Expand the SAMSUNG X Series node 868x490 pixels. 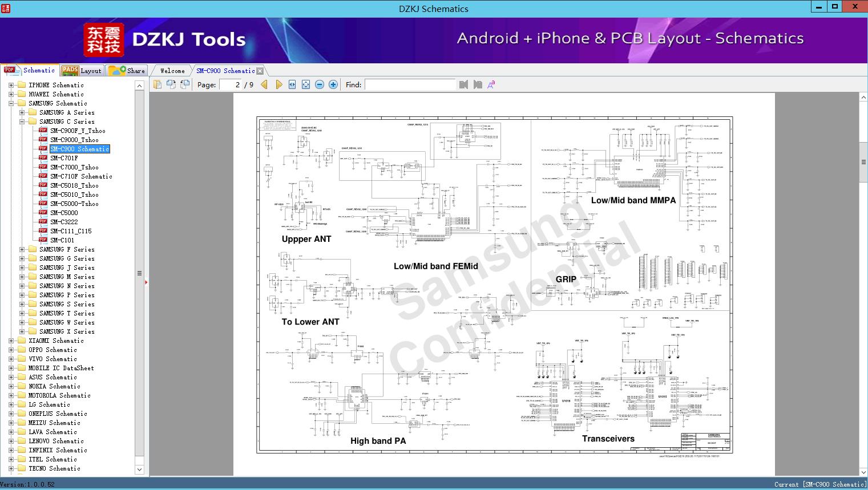point(22,331)
